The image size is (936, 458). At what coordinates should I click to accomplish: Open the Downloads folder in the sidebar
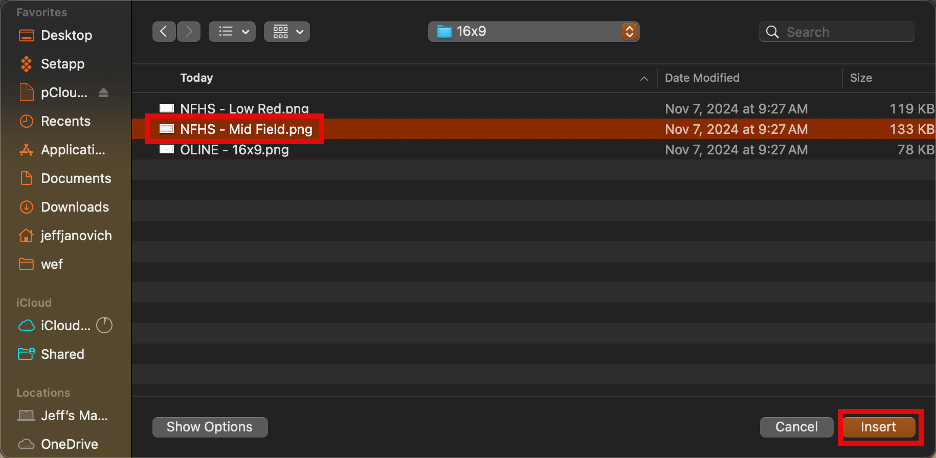click(64, 207)
